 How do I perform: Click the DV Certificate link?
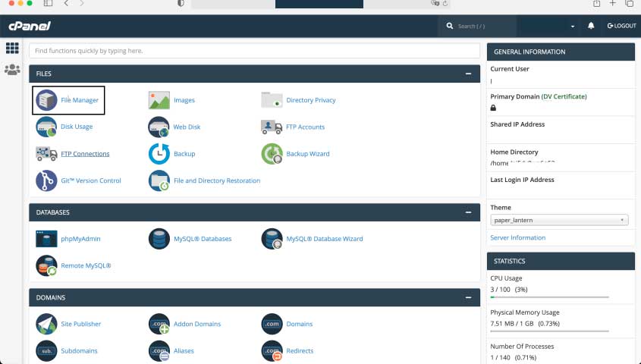[x=564, y=97]
